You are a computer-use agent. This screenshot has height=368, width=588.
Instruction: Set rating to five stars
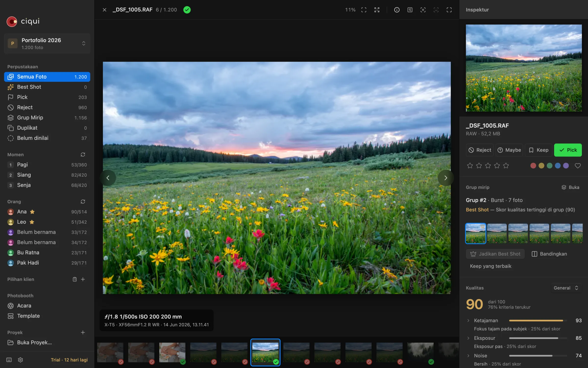click(506, 166)
